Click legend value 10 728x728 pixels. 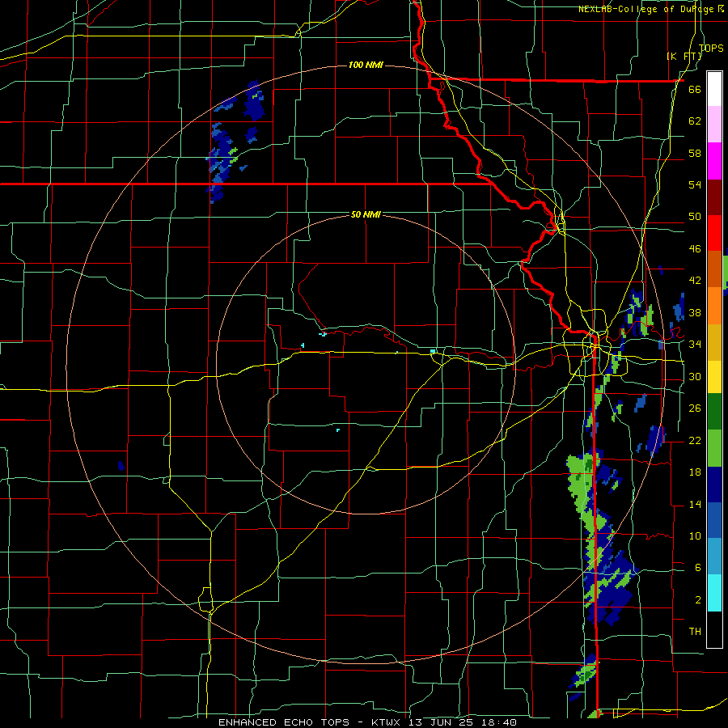point(695,536)
